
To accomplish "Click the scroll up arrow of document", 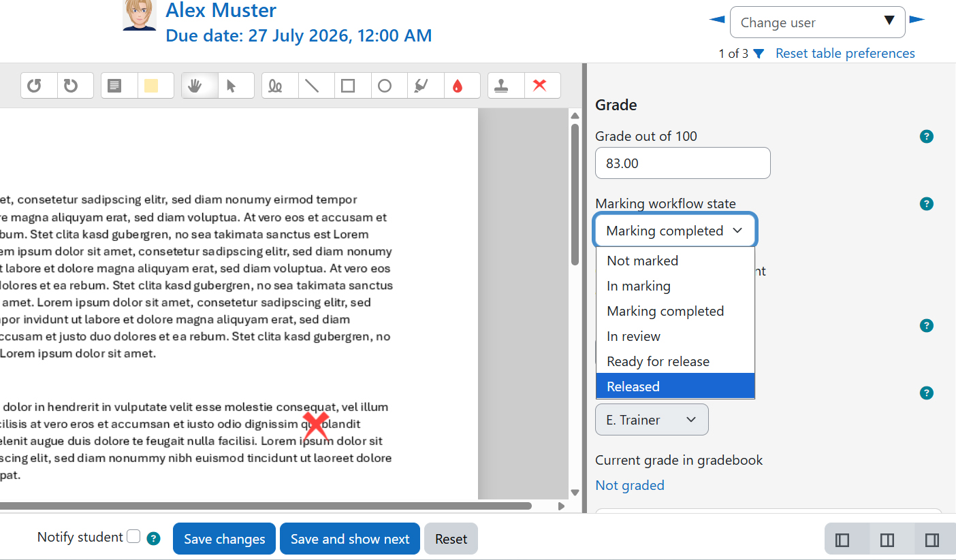I will [x=575, y=115].
